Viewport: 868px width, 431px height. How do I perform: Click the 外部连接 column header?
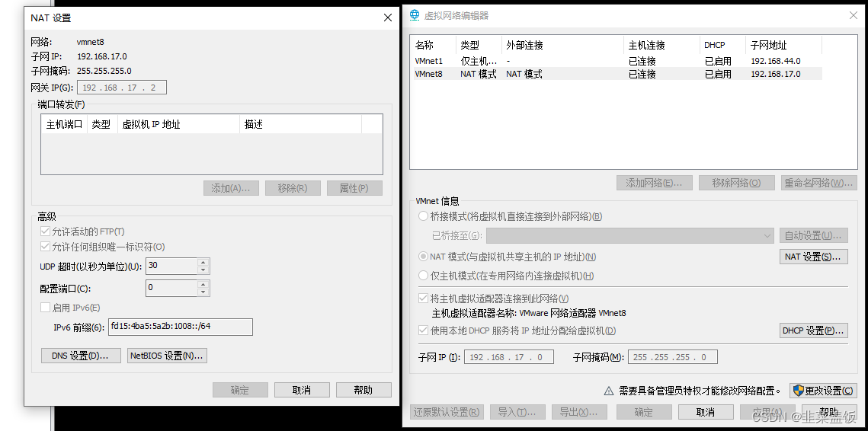click(x=562, y=46)
